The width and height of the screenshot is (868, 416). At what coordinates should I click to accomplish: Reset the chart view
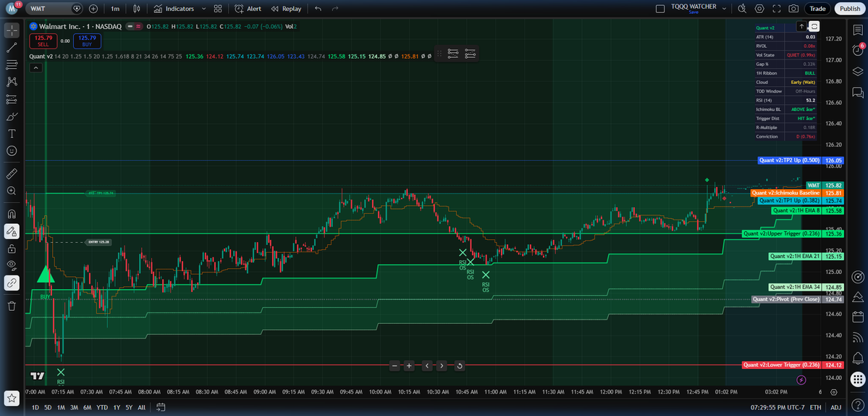coord(460,365)
